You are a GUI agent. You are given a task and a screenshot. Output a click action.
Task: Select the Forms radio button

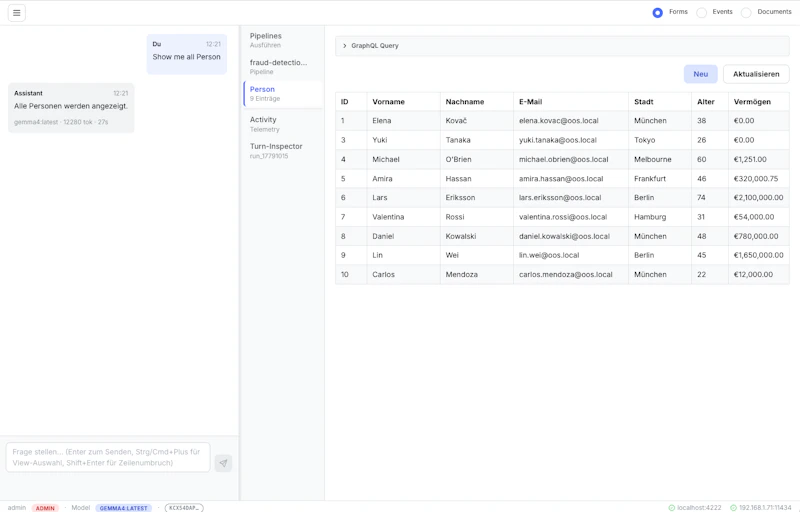pos(657,12)
